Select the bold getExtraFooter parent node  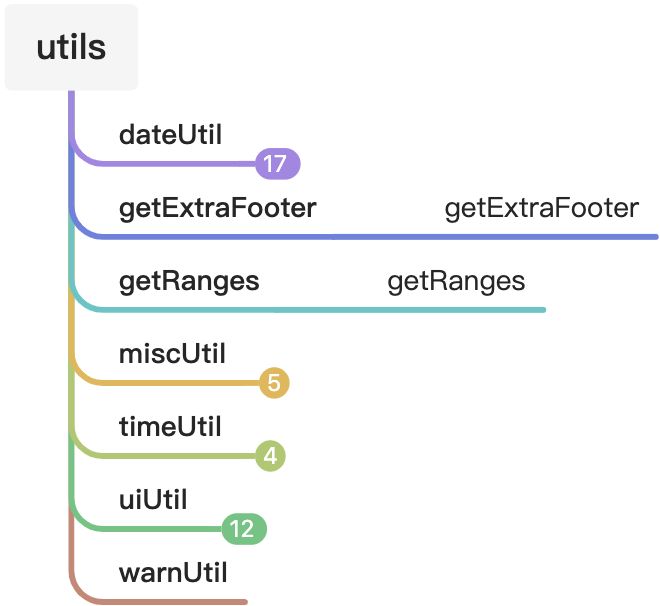click(x=217, y=208)
